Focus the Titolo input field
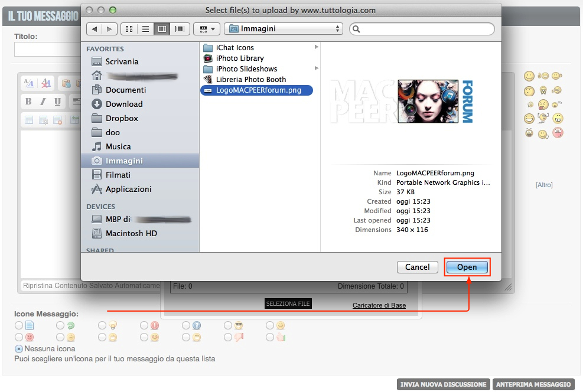The height and width of the screenshot is (392, 583). pos(48,50)
